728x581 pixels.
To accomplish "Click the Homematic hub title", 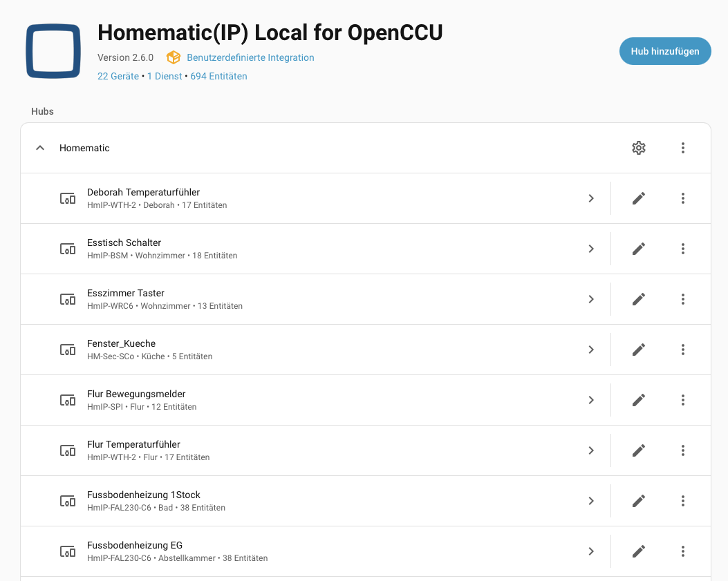I will [84, 148].
